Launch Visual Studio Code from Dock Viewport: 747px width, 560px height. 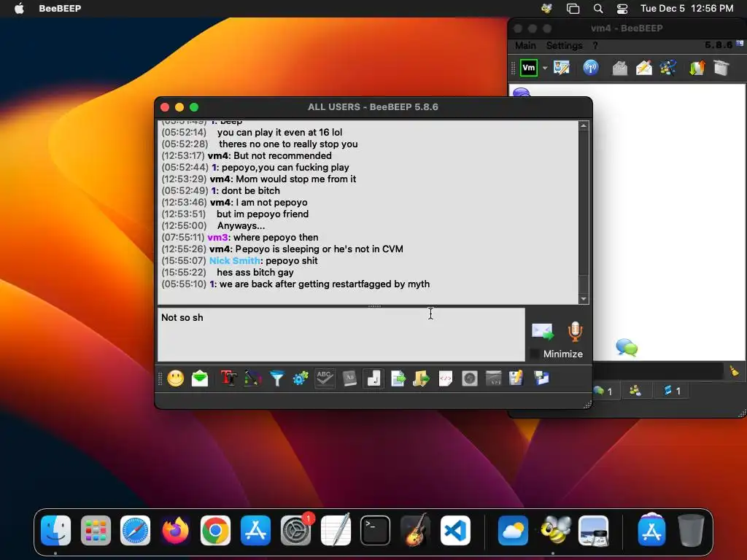455,530
